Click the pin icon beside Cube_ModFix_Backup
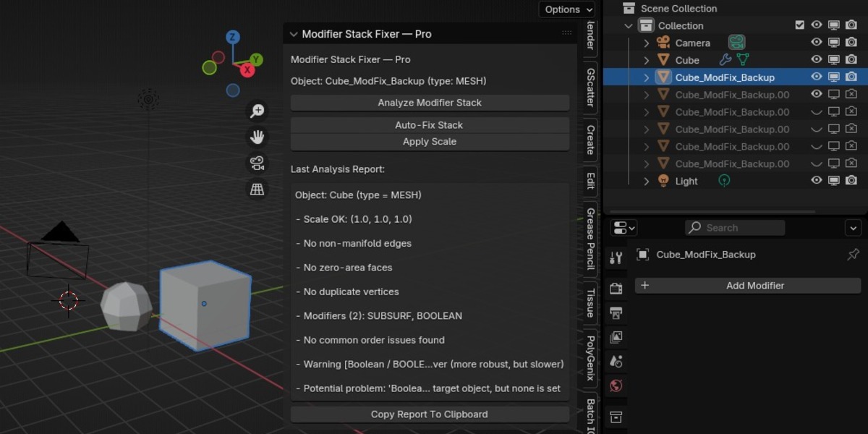Image resolution: width=868 pixels, height=434 pixels. click(853, 255)
